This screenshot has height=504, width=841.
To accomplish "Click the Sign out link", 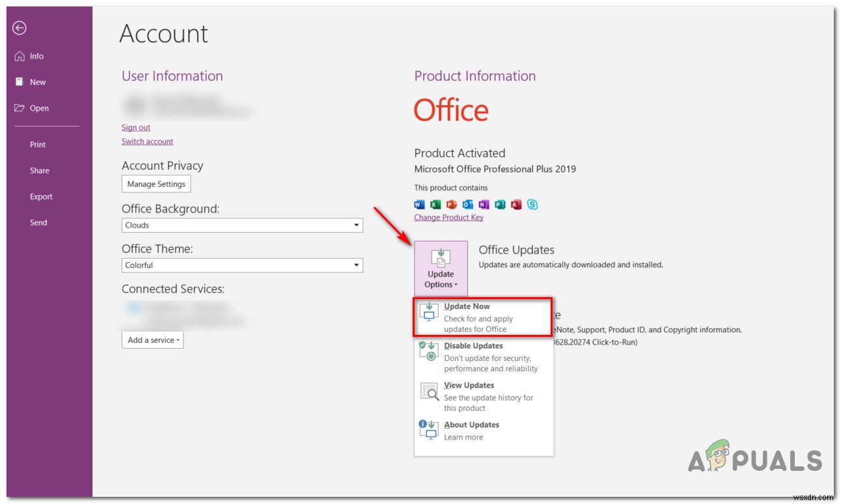I will (135, 127).
